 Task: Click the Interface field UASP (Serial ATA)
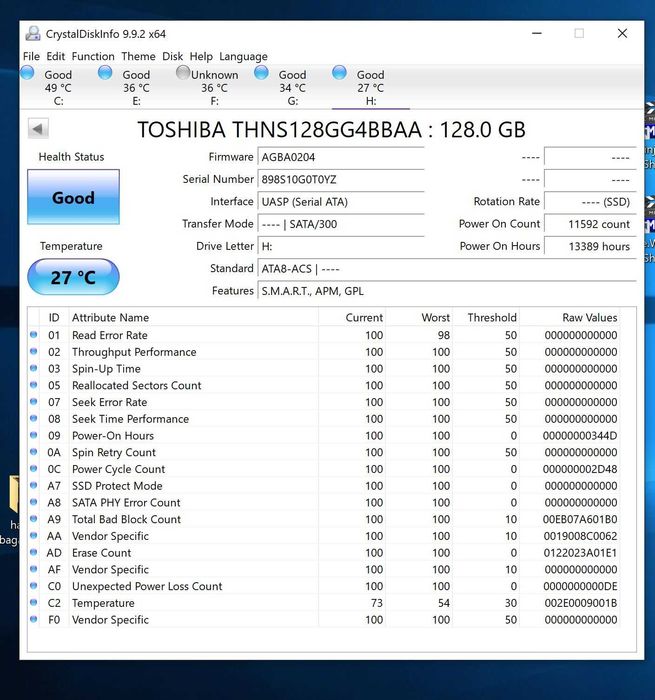coord(341,202)
